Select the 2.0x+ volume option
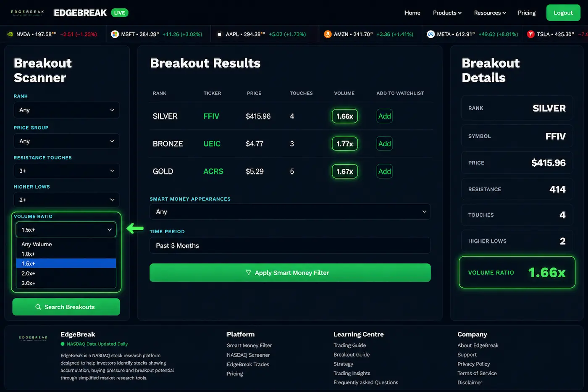The width and height of the screenshot is (588, 392). [66, 274]
